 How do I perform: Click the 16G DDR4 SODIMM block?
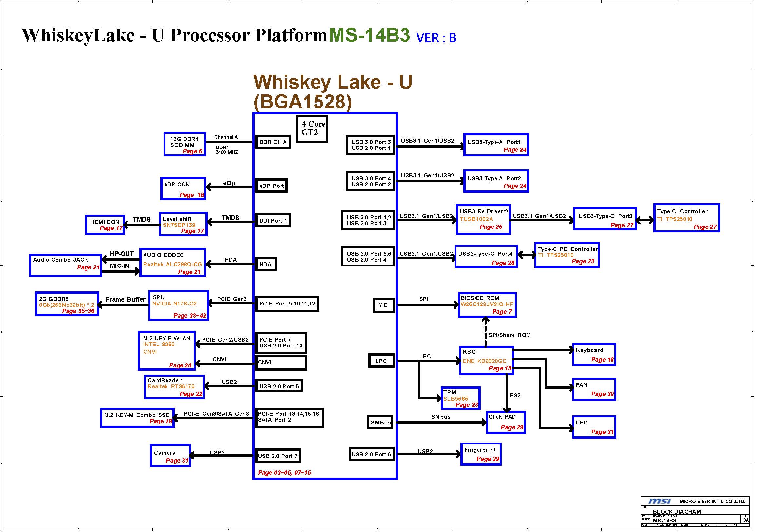(x=185, y=145)
